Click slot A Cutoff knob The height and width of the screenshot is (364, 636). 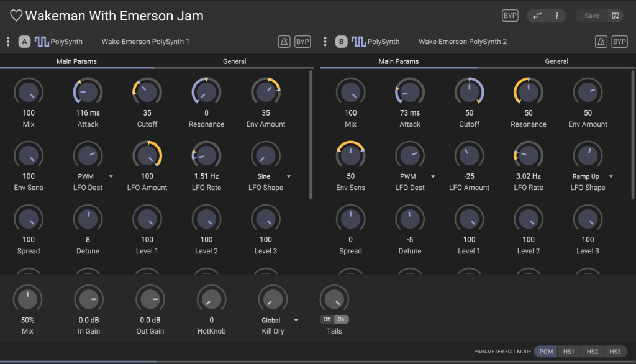pos(147,92)
